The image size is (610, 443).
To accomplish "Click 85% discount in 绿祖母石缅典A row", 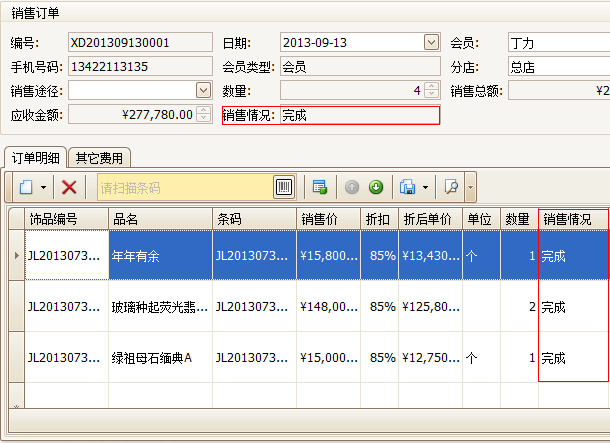I will [379, 357].
